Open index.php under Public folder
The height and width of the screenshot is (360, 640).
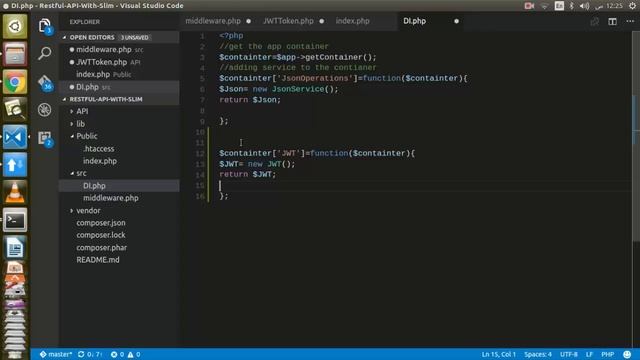(119, 161)
